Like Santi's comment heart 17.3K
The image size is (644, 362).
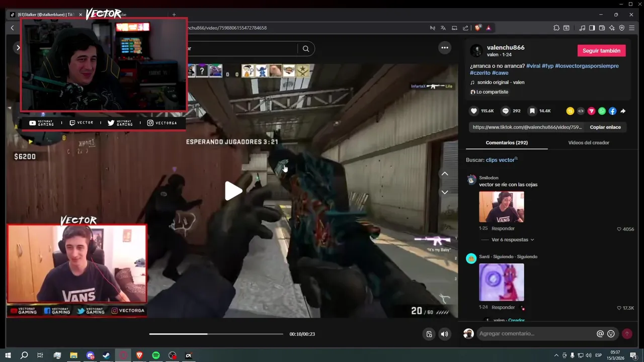point(619,308)
